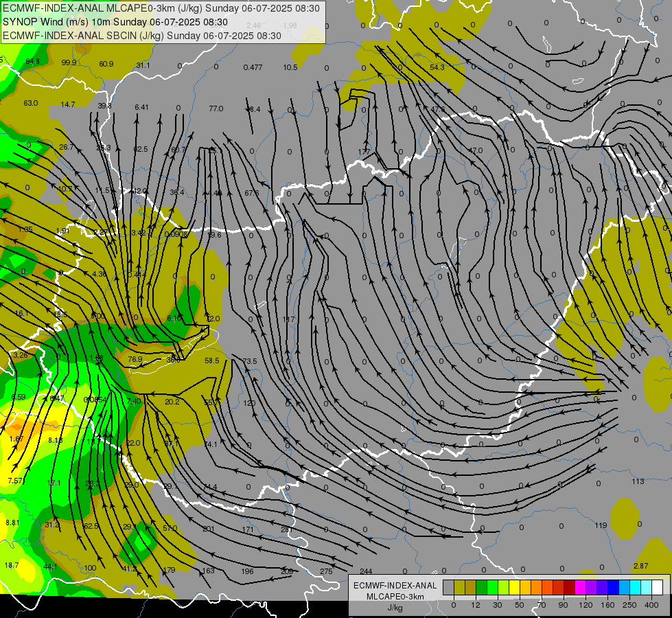The width and height of the screenshot is (672, 618).
Task: Click map value 4.36
Action: coord(99,274)
